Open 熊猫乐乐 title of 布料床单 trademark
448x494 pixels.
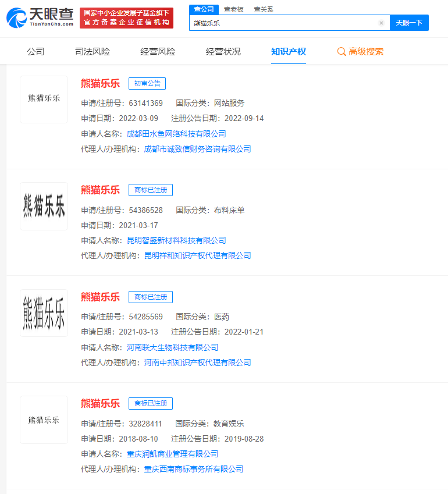pyautogui.click(x=100, y=190)
